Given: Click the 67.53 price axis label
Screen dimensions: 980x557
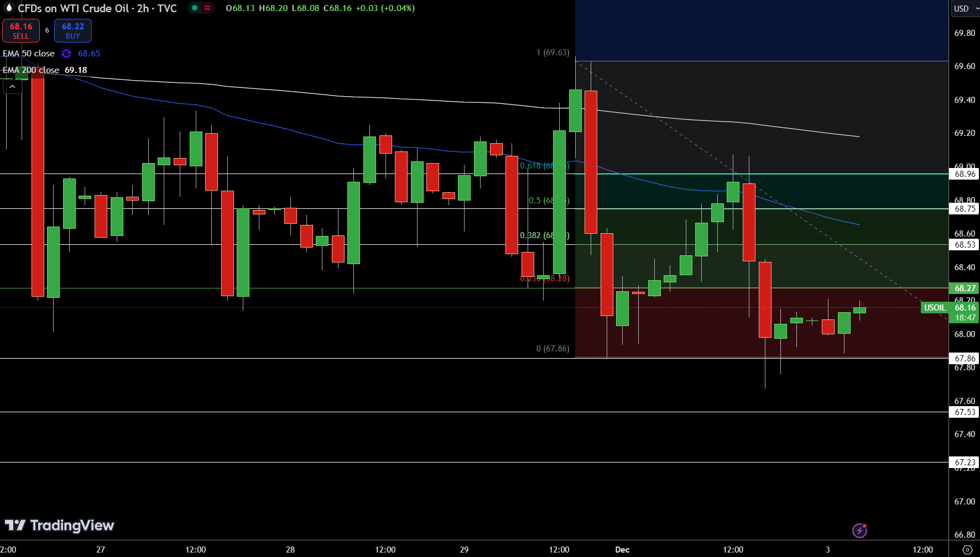Looking at the screenshot, I should (x=965, y=412).
